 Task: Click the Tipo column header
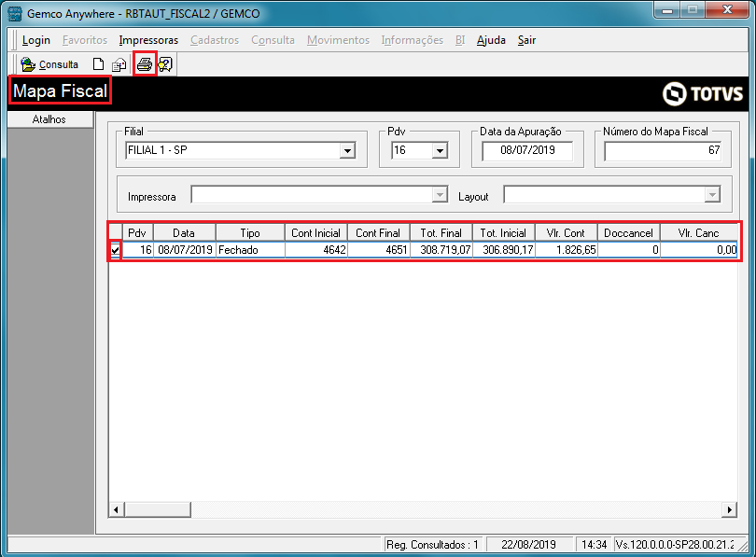[x=250, y=233]
